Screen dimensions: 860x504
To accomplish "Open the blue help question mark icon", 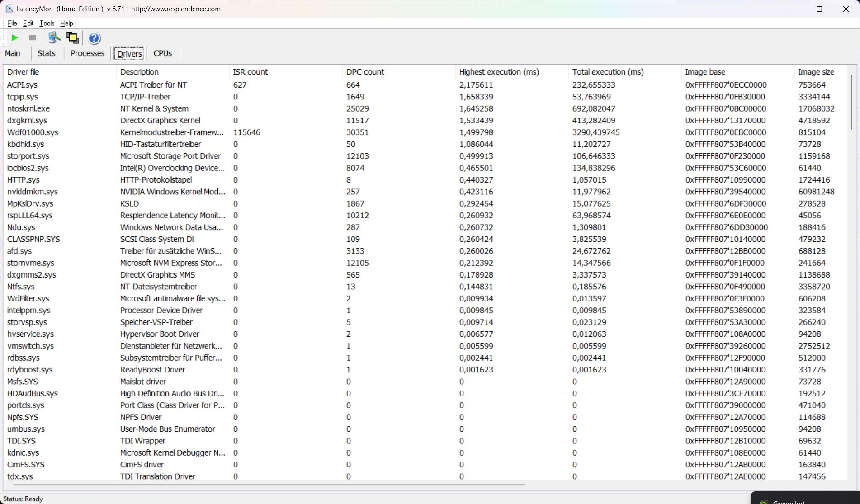I will [94, 38].
